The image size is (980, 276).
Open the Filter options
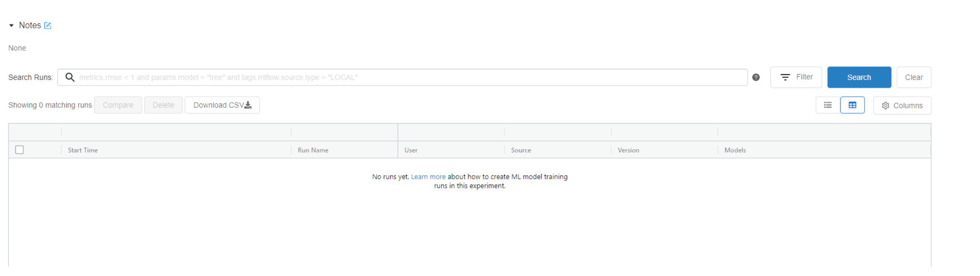pos(796,77)
